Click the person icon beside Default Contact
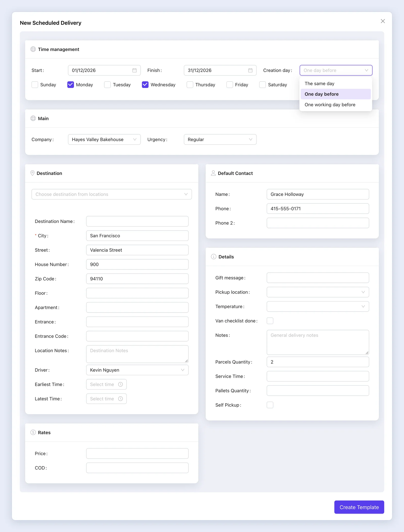 click(213, 173)
